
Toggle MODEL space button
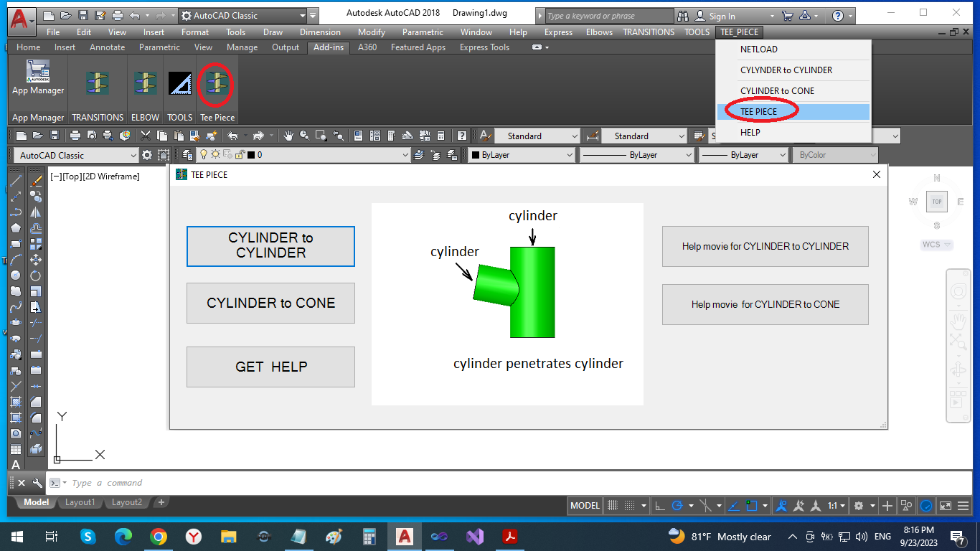tap(585, 506)
